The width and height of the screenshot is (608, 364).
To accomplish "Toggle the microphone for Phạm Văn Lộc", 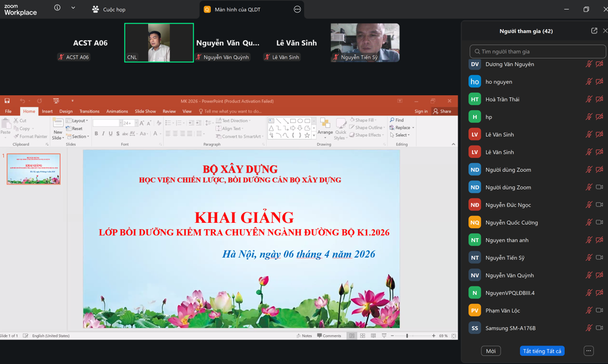I will [588, 310].
